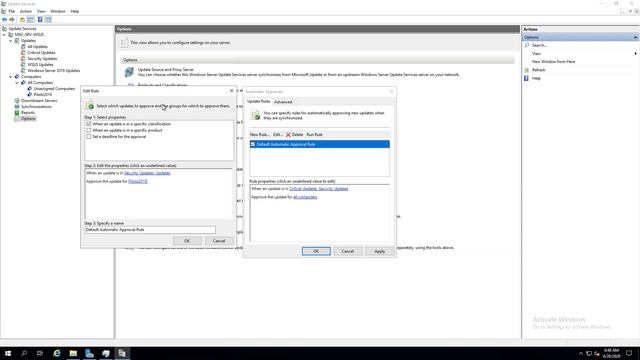Open the Help menu
Viewport: 640px width, 360px height.
(x=75, y=11)
